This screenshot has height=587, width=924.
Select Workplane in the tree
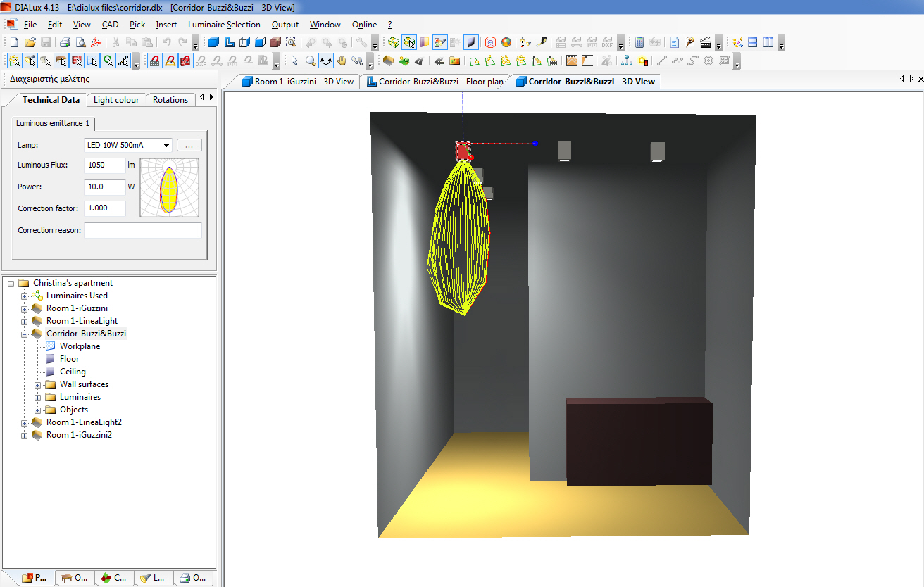[x=80, y=346]
